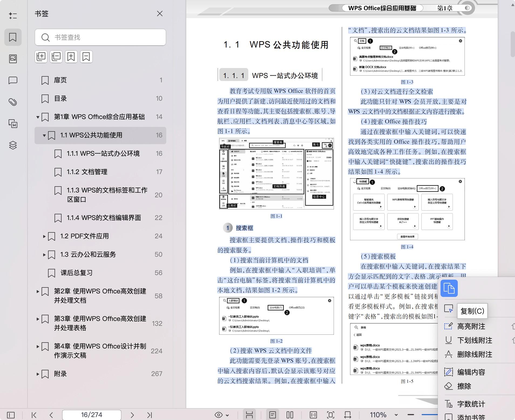The height and width of the screenshot is (420, 515).
Task: Select the bookmarks panel icon in sidebar
Action: pyautogui.click(x=13, y=37)
